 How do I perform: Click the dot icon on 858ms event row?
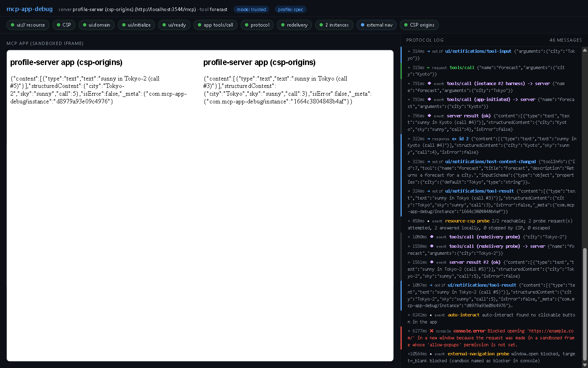point(428,221)
